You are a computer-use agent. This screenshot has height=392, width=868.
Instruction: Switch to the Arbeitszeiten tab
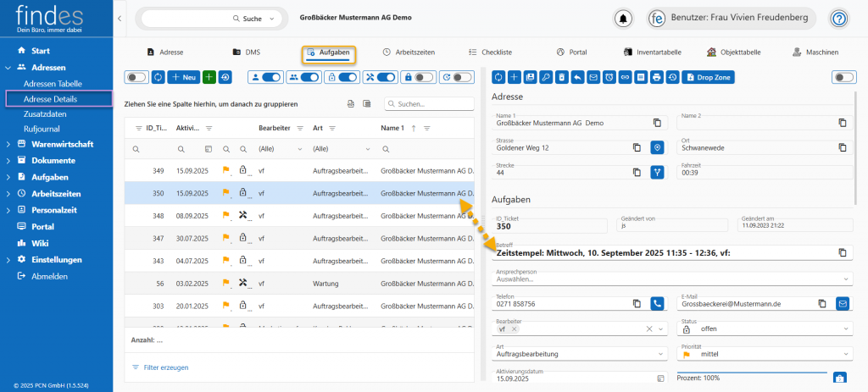[409, 52]
